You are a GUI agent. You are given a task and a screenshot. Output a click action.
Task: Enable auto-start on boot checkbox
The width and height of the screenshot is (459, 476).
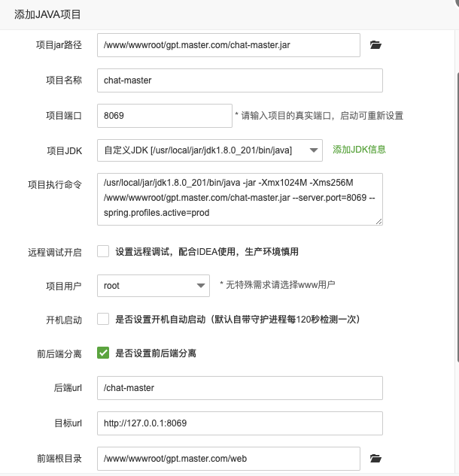click(x=103, y=319)
